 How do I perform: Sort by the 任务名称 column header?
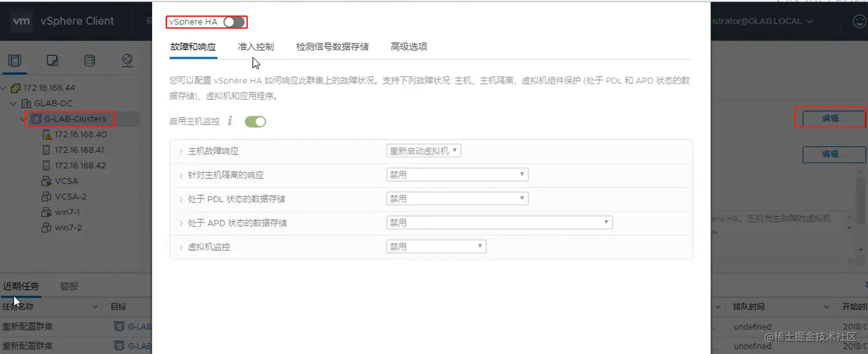(19, 307)
